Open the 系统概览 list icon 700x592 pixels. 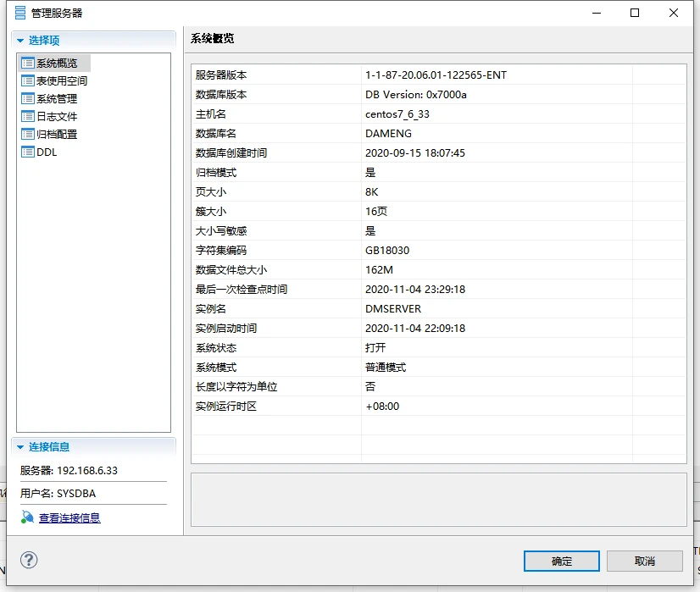click(x=26, y=63)
